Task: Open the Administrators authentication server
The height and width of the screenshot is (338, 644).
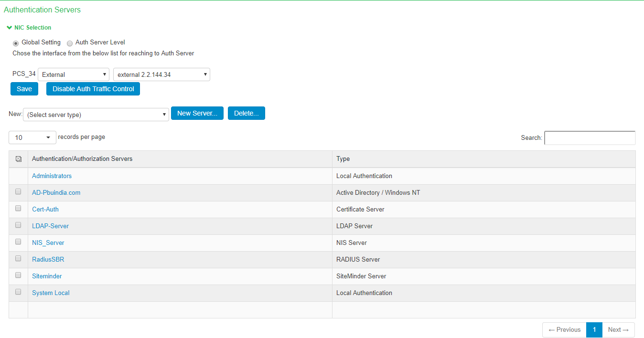Action: click(x=52, y=175)
